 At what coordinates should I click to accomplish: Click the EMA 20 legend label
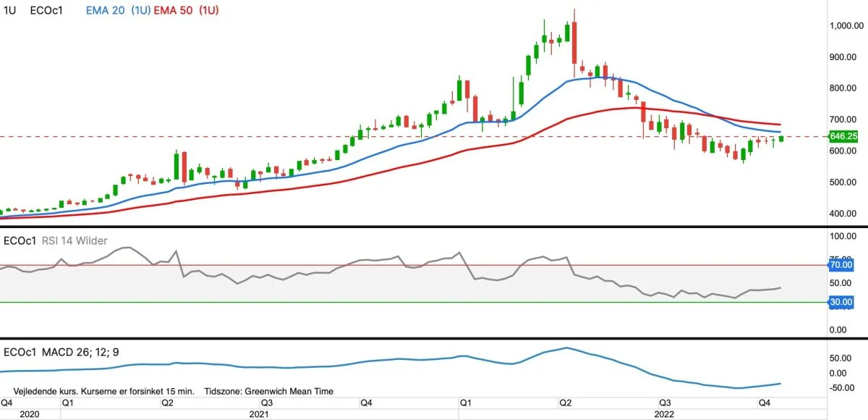click(x=106, y=11)
